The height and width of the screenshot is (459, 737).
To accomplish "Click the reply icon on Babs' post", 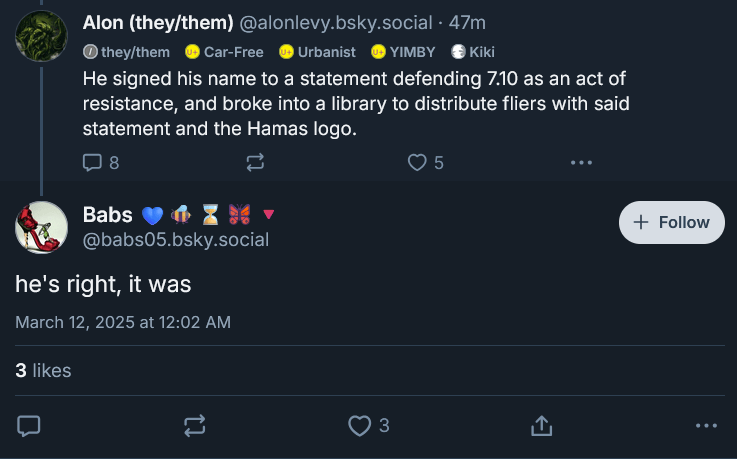I will pyautogui.click(x=30, y=426).
